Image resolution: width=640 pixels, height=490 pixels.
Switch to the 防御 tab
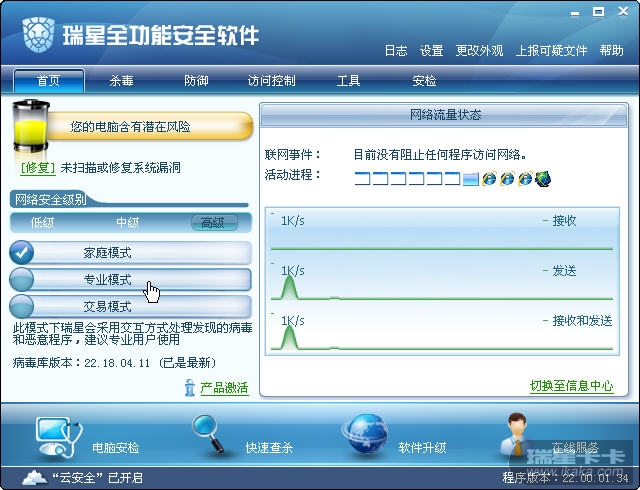(196, 80)
